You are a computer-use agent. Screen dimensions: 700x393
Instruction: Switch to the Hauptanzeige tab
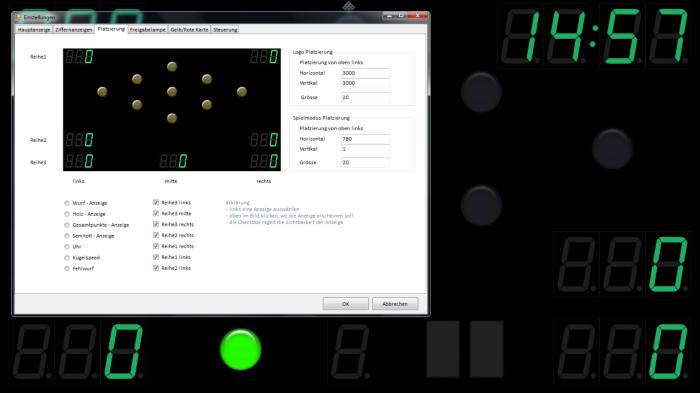[34, 29]
